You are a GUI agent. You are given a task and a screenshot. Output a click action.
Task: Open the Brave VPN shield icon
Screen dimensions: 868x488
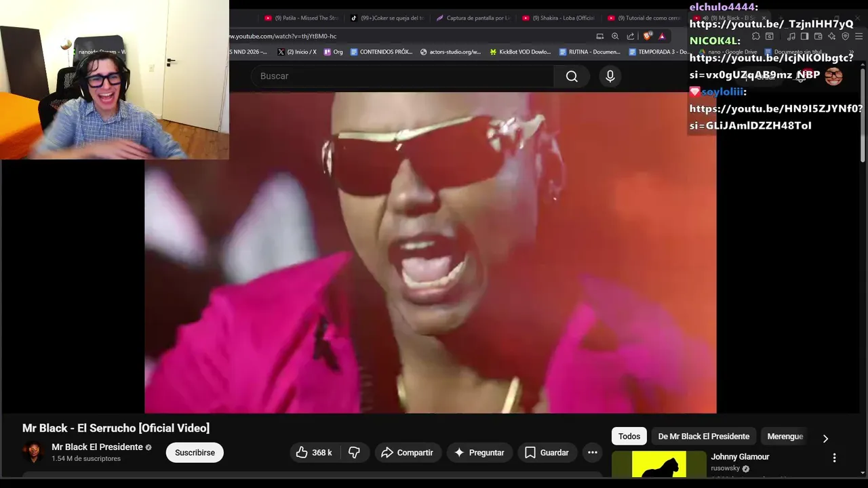tap(845, 36)
